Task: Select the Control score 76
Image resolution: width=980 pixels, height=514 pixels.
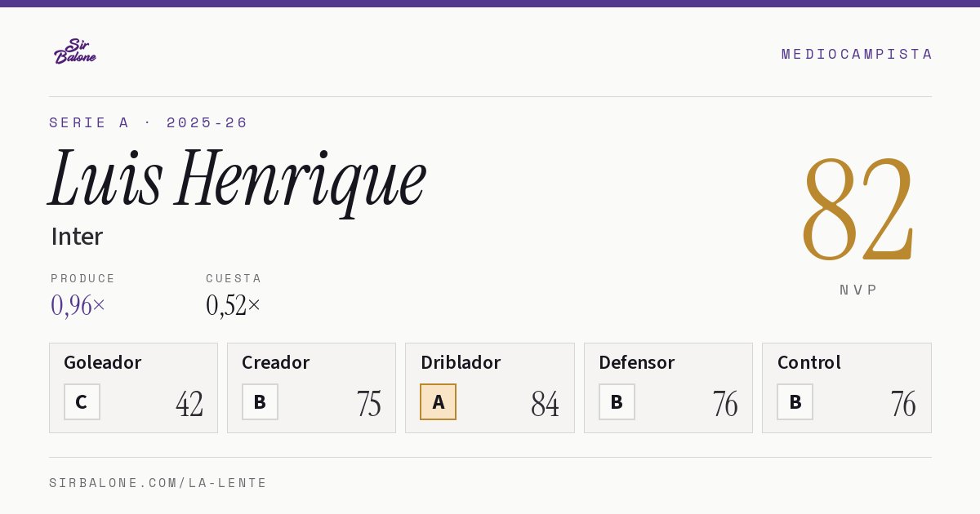Action: pyautogui.click(x=903, y=404)
